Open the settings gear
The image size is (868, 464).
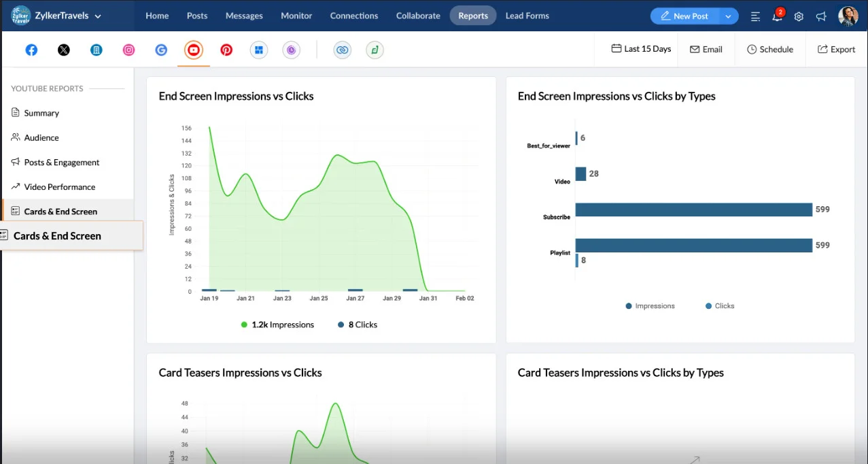pos(799,16)
